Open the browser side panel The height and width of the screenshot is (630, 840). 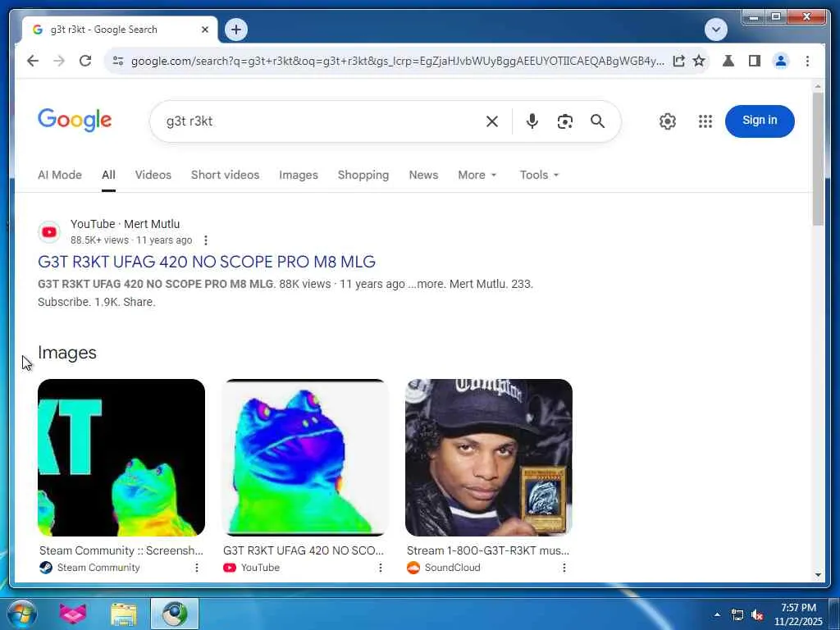click(x=755, y=61)
